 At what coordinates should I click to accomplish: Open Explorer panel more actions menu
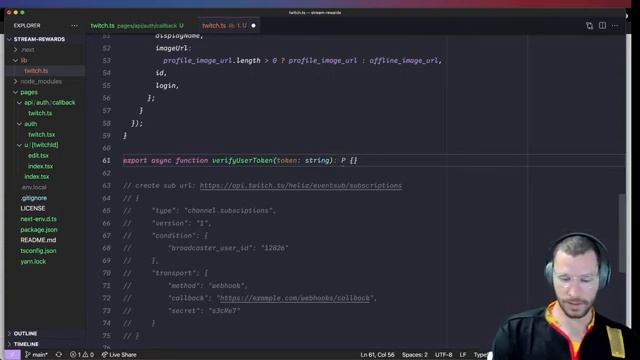click(74, 25)
